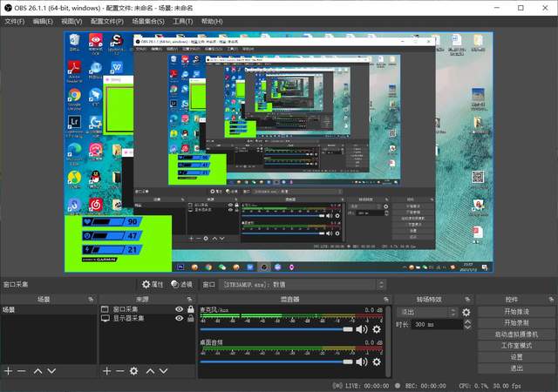Toggle visibility of 显示器采集 source
This screenshot has height=392, width=558.
point(179,319)
